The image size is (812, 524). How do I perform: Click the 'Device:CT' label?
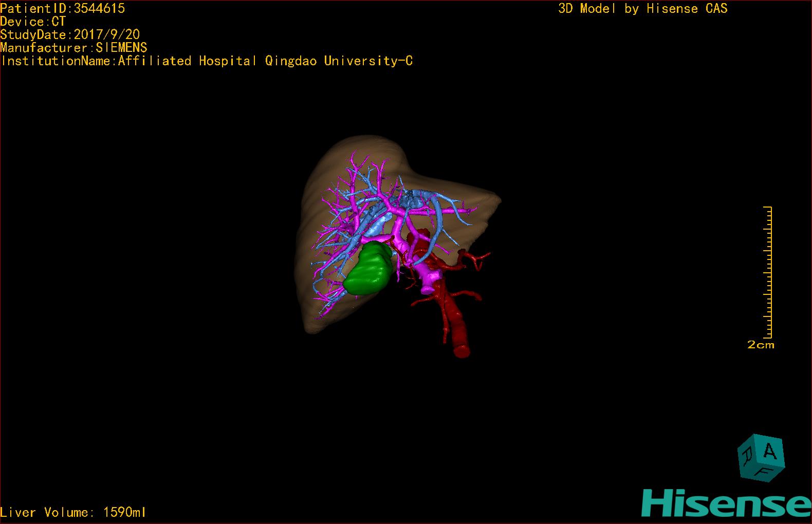[33, 22]
